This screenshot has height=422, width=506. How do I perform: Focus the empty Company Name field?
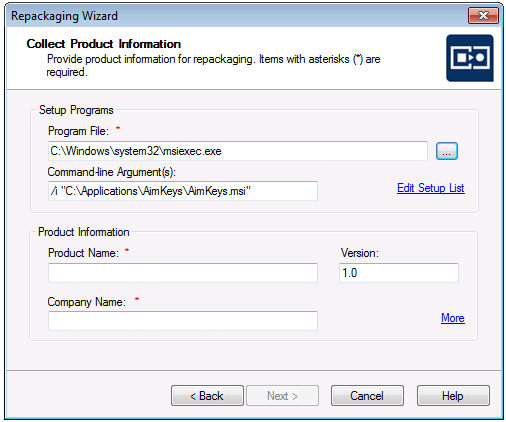pyautogui.click(x=183, y=321)
